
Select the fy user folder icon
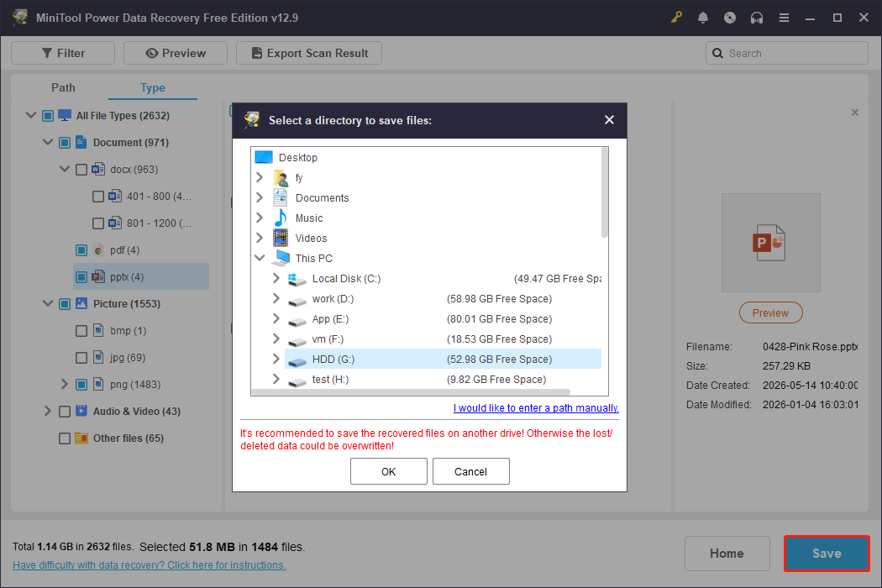(281, 178)
